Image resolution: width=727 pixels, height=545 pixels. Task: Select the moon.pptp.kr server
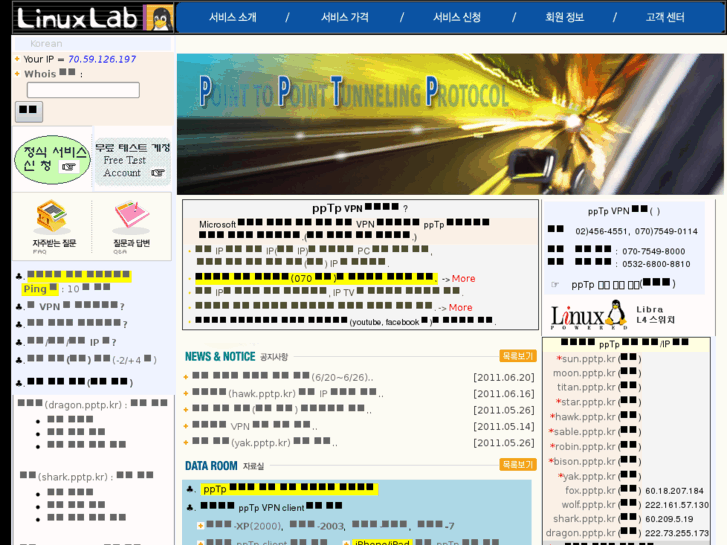pyautogui.click(x=596, y=373)
